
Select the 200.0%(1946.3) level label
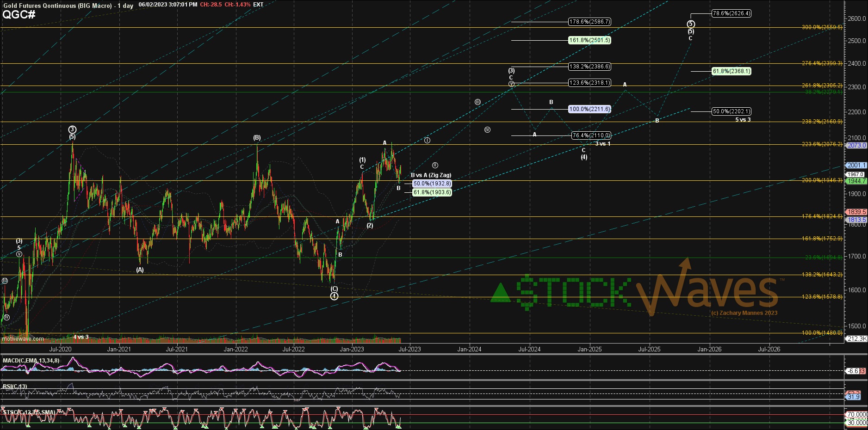(x=822, y=180)
